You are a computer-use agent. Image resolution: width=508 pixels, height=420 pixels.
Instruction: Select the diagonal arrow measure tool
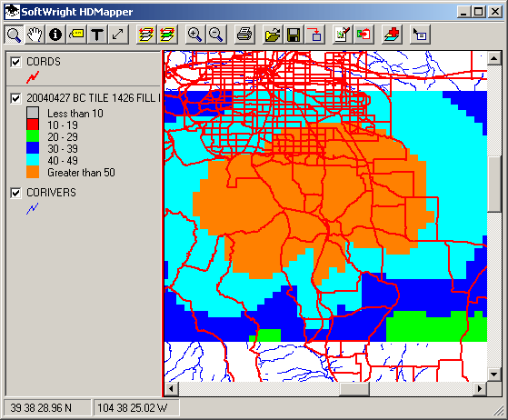pos(118,35)
